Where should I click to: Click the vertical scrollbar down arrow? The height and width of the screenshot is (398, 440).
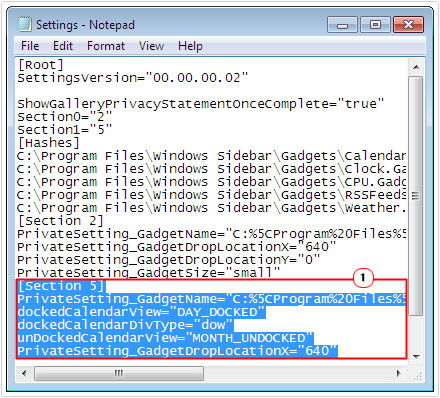[416, 357]
